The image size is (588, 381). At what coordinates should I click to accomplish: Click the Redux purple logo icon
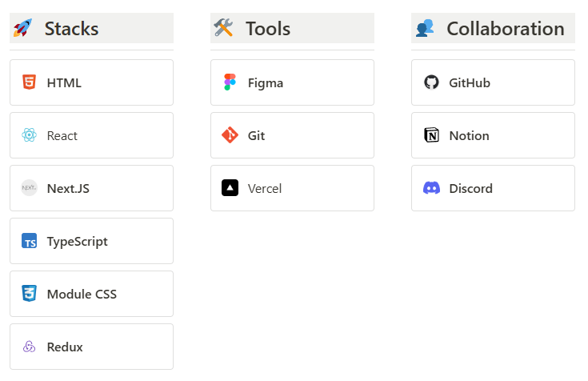pos(30,347)
